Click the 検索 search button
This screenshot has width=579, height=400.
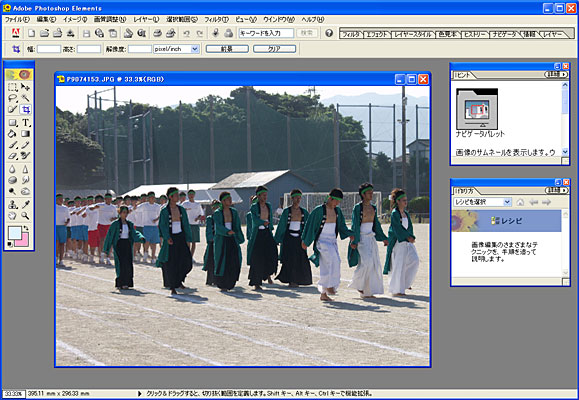point(307,33)
